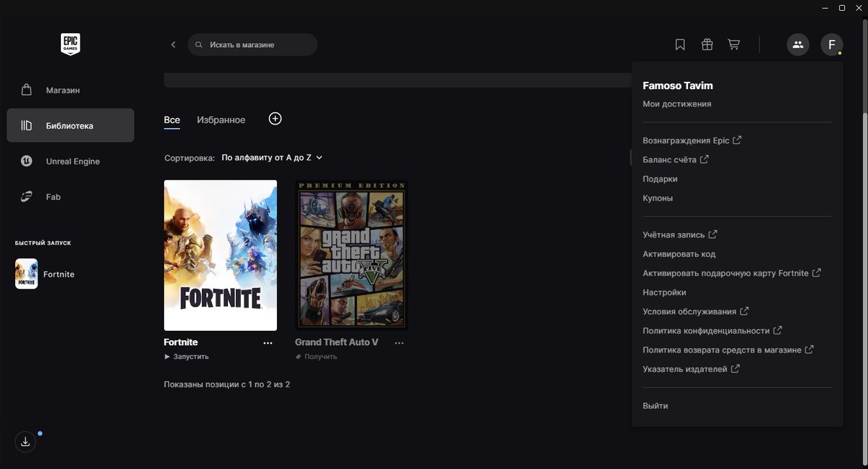
Task: Open Настройки from the profile menu
Action: [x=664, y=292]
